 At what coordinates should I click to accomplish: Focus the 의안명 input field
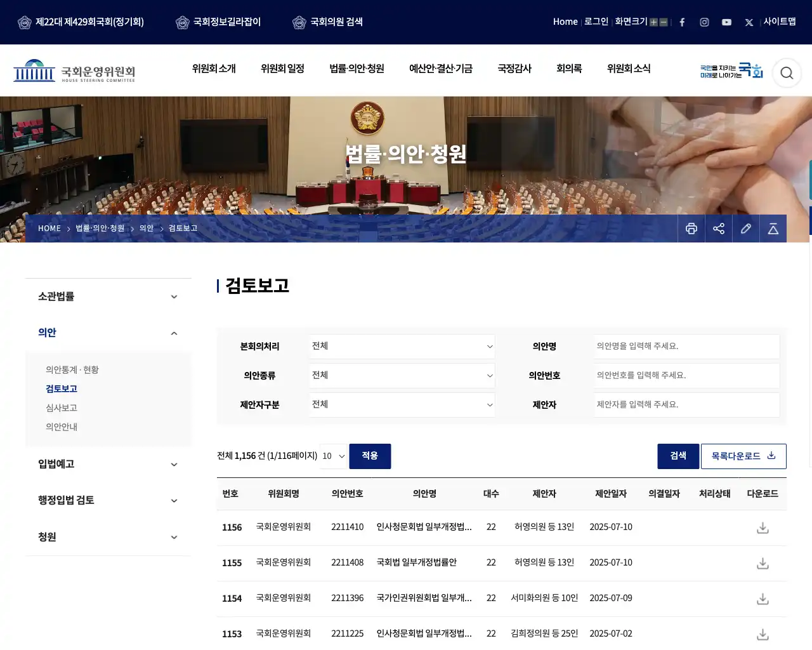[x=687, y=346]
